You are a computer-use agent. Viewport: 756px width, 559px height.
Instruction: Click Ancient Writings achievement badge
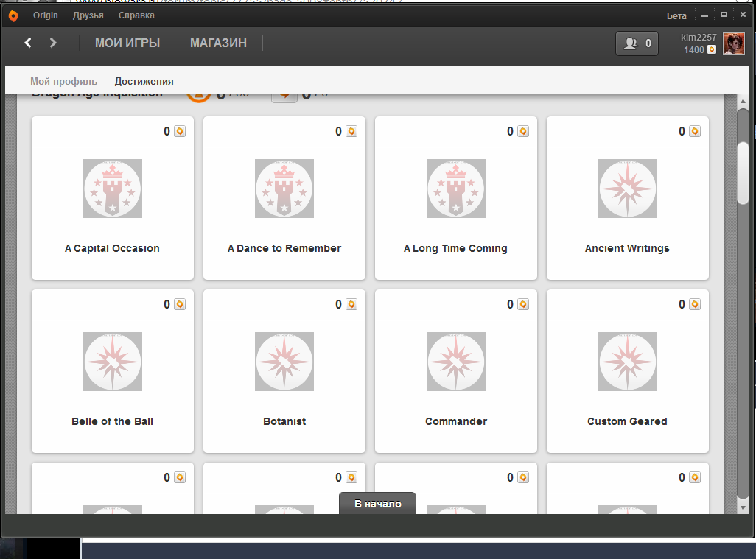628,189
